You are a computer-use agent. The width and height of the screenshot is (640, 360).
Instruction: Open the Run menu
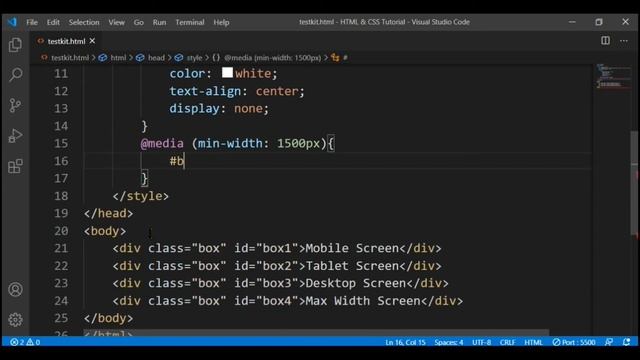tap(159, 22)
